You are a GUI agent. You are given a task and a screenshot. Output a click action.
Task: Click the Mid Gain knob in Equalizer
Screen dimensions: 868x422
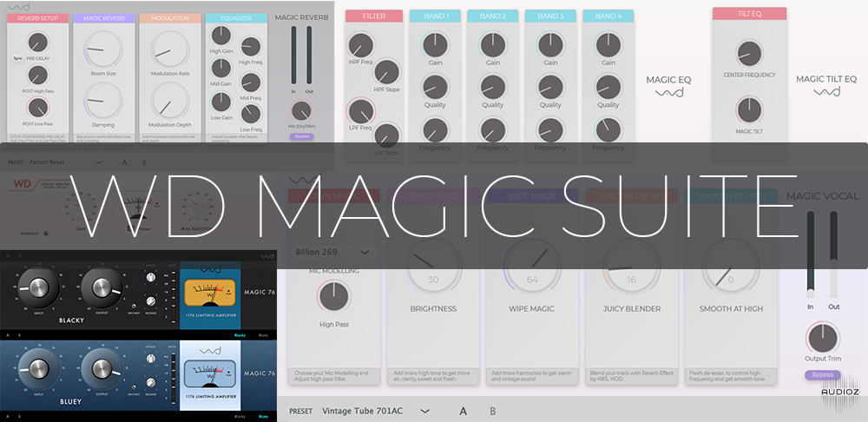[220, 69]
